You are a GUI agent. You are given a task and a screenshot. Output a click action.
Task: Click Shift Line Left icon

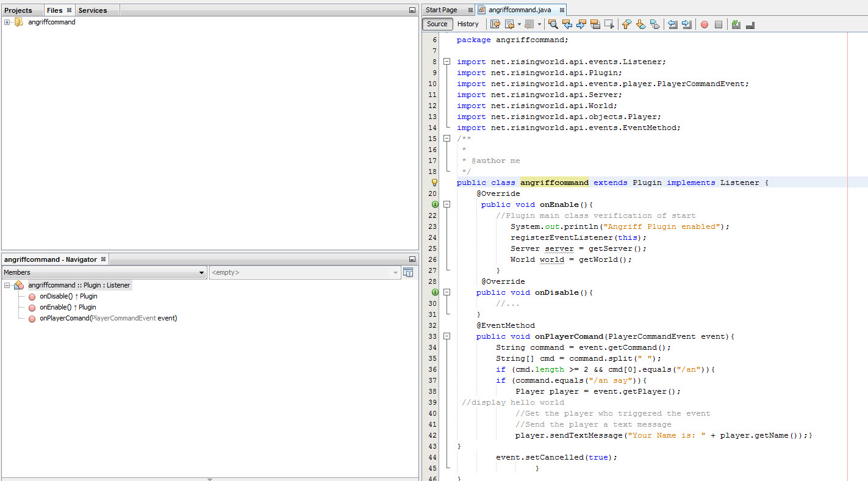click(673, 24)
